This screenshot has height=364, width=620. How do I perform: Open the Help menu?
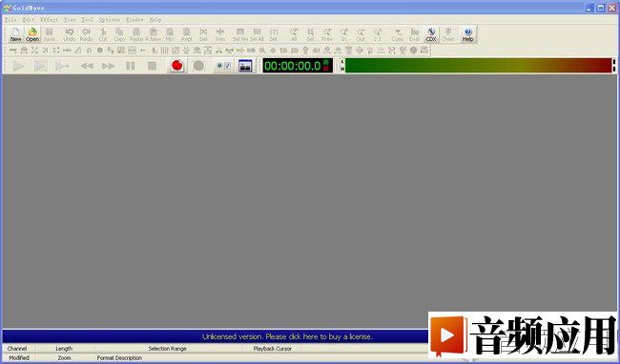click(x=155, y=19)
